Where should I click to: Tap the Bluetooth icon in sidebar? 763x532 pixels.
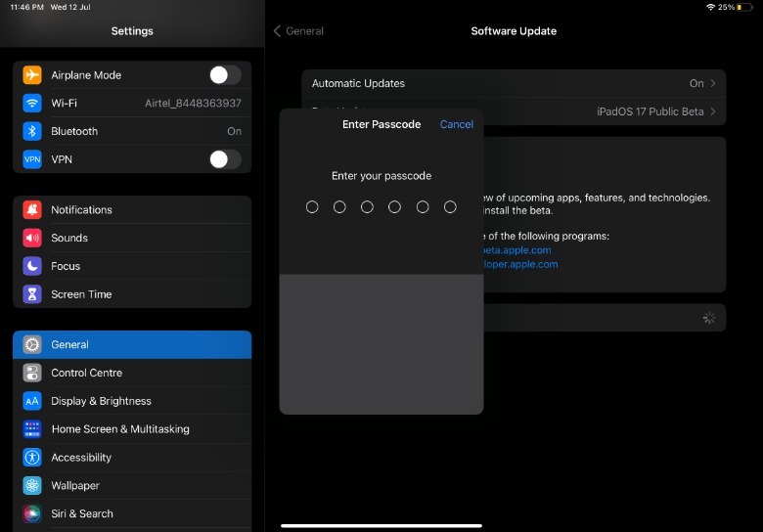[x=32, y=131]
